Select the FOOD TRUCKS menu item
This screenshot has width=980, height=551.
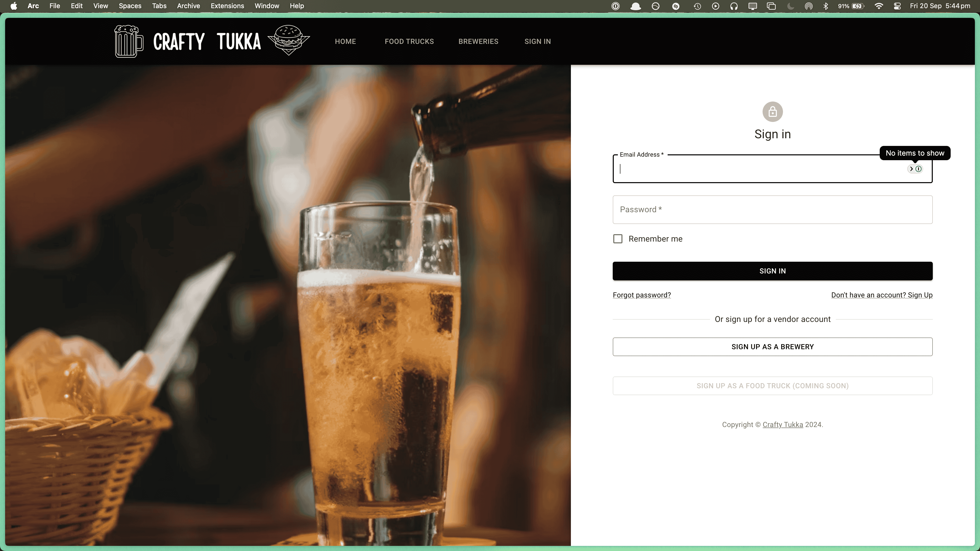click(409, 41)
